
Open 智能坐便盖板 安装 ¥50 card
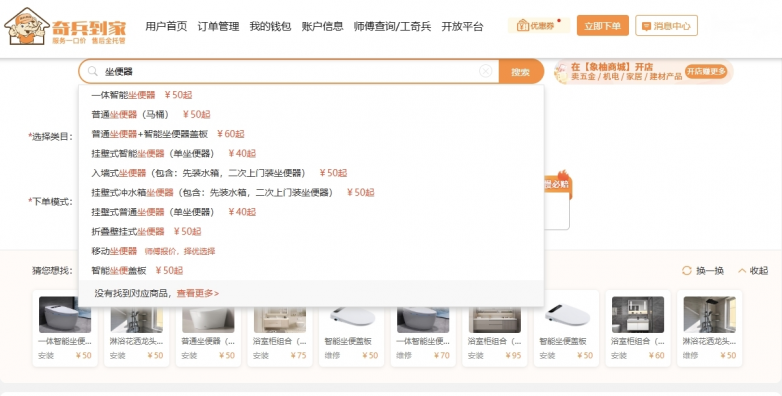tap(566, 328)
